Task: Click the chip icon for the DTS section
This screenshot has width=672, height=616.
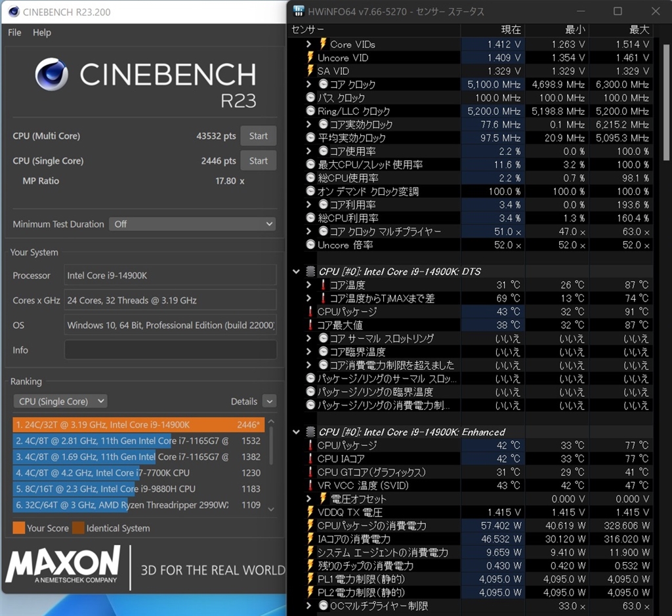Action: [x=310, y=272]
